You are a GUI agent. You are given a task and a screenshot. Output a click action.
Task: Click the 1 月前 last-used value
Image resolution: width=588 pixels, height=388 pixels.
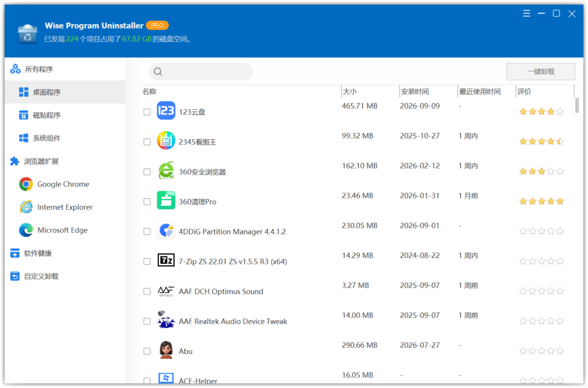pyautogui.click(x=468, y=196)
